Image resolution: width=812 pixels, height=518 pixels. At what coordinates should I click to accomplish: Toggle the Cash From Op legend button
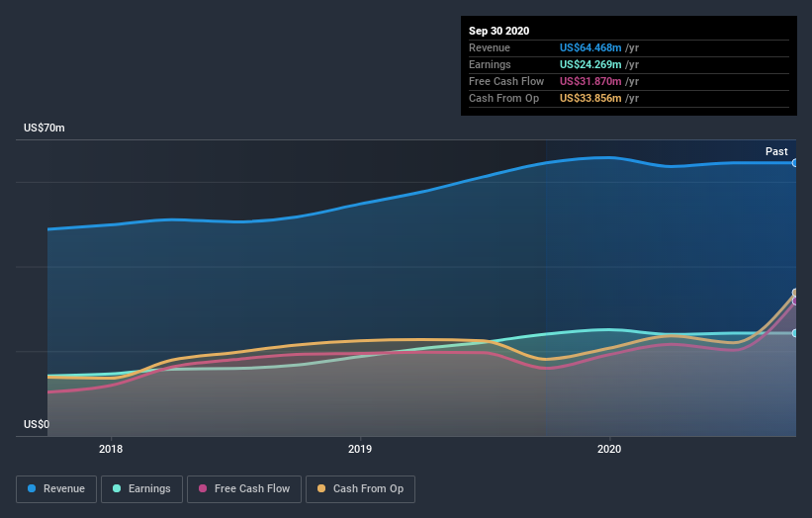[x=360, y=489]
